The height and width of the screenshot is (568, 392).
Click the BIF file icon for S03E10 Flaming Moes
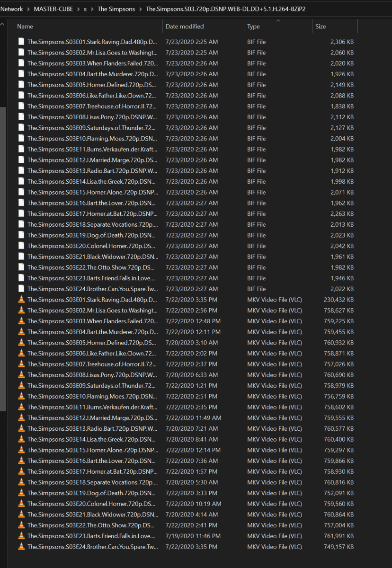21,138
